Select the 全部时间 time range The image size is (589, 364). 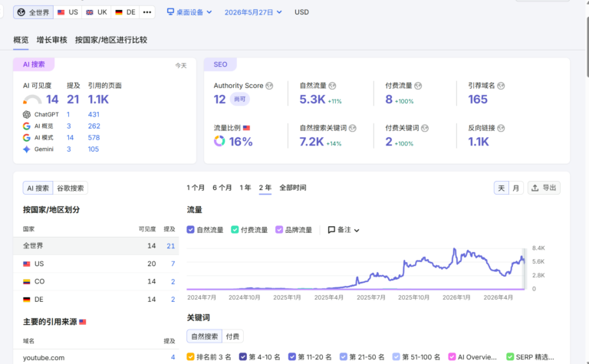[x=293, y=188]
